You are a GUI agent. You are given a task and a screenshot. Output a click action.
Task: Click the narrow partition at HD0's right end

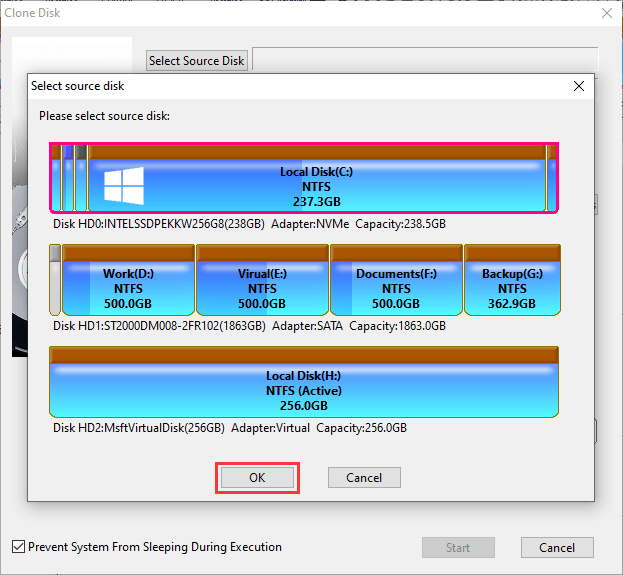[x=551, y=180]
